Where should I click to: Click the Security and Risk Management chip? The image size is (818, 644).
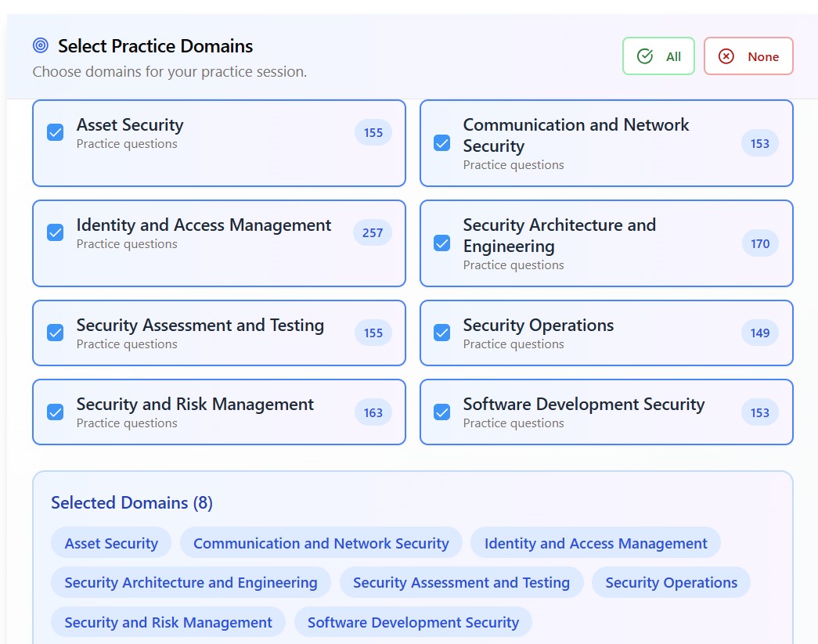(x=168, y=622)
